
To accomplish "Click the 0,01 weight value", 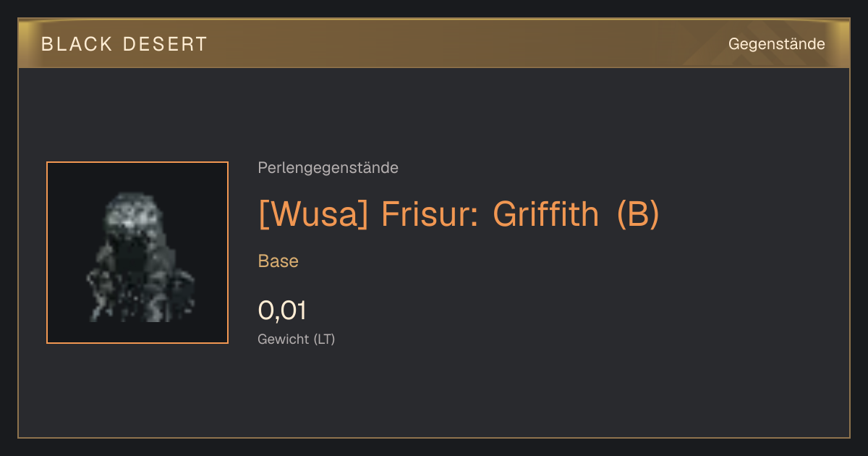I will [282, 311].
